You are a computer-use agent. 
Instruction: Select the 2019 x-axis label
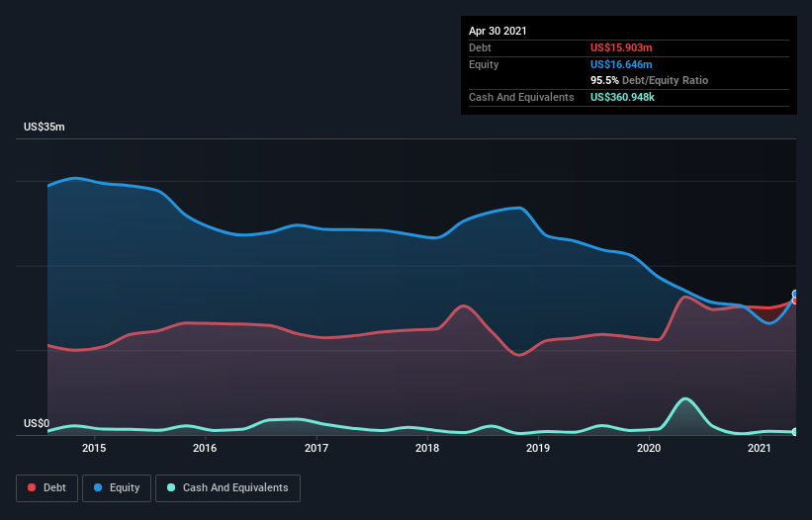[x=537, y=448]
